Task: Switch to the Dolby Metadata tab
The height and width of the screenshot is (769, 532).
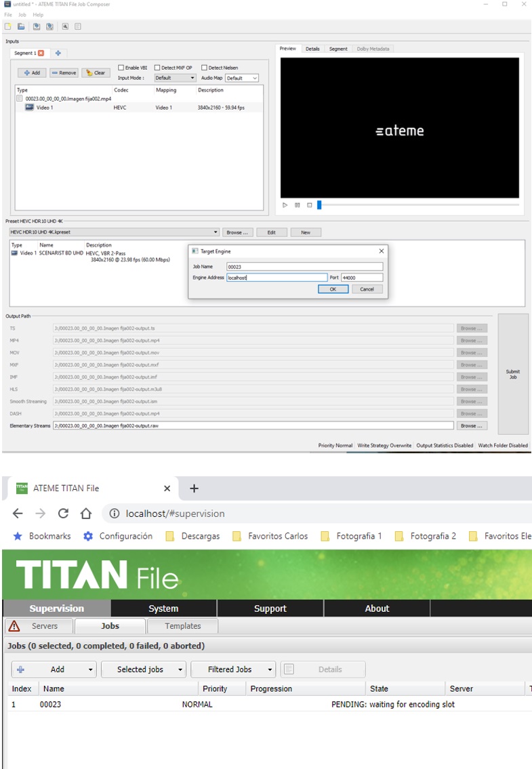Action: [373, 49]
